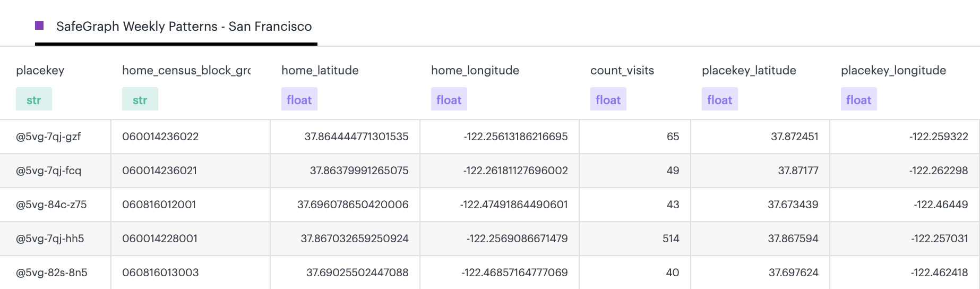Click the home_longitude column header
Viewport: 980px width, 289px height.
click(475, 70)
